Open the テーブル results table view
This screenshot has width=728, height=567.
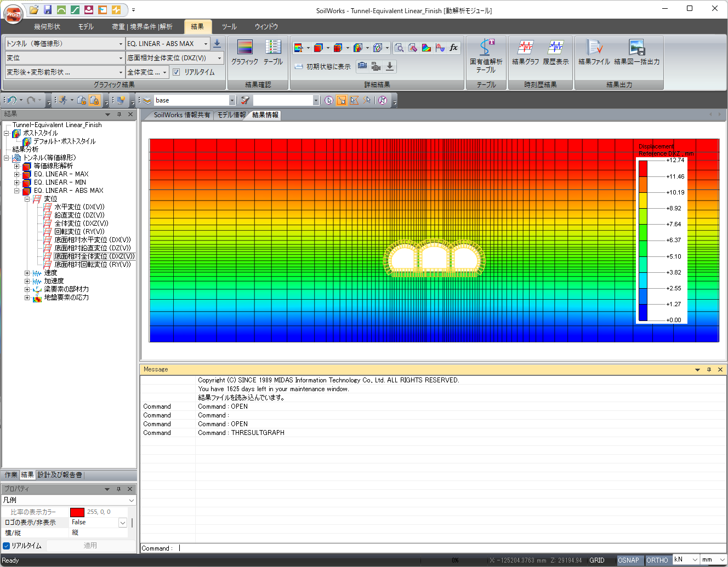click(x=273, y=53)
